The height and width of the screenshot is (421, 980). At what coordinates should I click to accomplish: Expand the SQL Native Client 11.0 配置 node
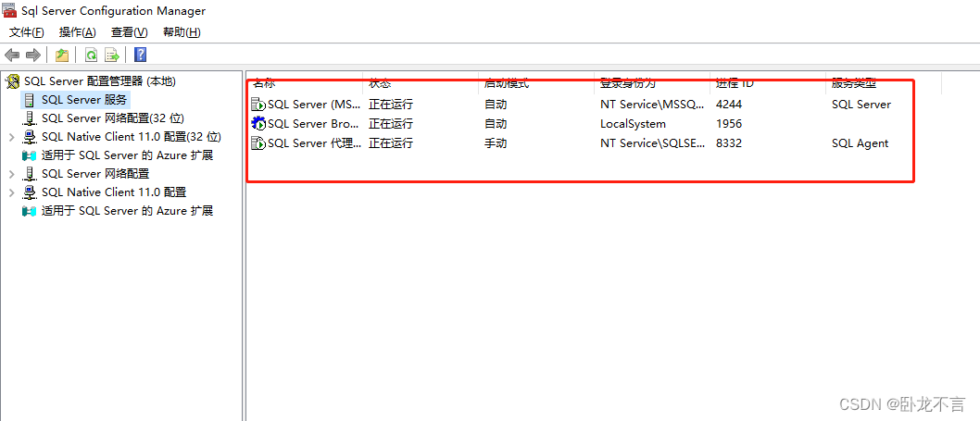tap(12, 192)
